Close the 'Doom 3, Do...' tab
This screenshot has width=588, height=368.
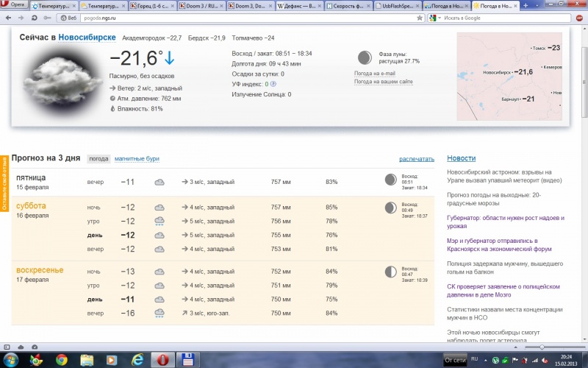(270, 6)
